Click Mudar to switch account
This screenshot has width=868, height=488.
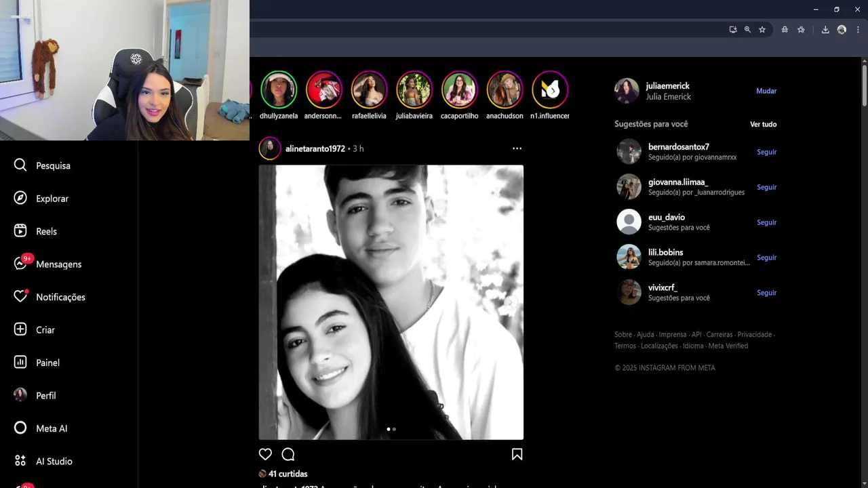coord(766,91)
